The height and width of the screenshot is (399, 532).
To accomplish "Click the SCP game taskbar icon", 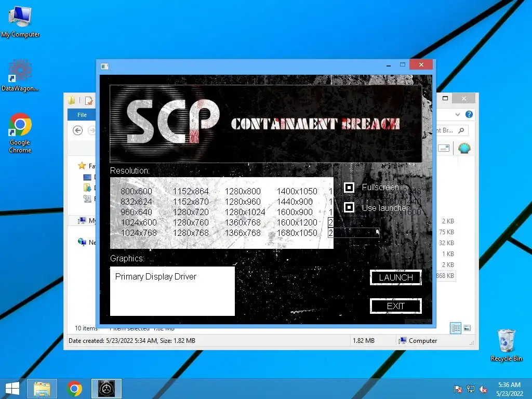I will coord(107,389).
